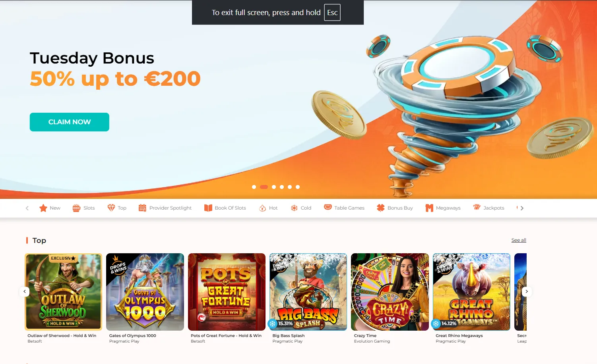Open See all link for Top
Image resolution: width=597 pixels, height=364 pixels.
(x=519, y=240)
